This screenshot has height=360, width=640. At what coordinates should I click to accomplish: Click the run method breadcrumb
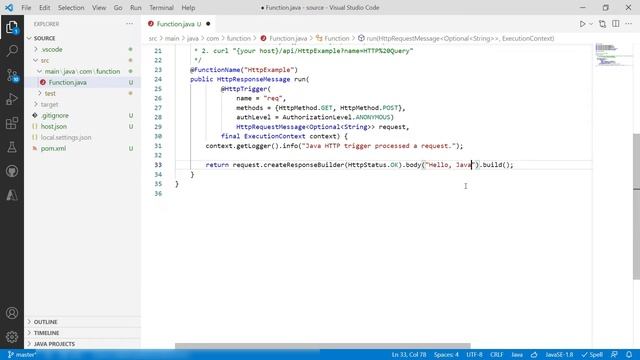click(456, 38)
